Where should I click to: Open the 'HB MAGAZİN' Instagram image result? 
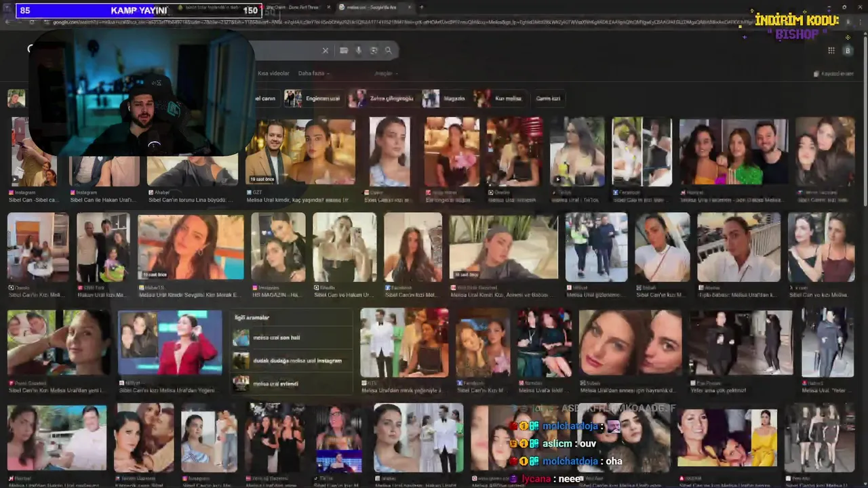(278, 247)
